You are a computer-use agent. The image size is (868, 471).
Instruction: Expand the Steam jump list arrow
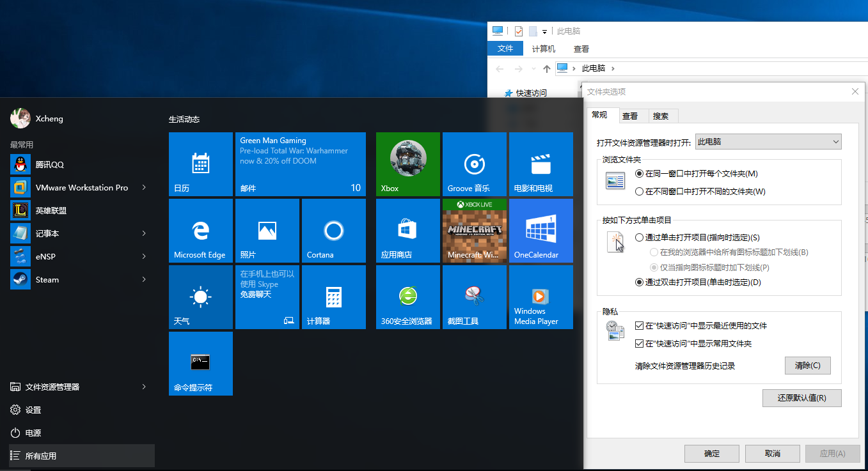tap(144, 279)
